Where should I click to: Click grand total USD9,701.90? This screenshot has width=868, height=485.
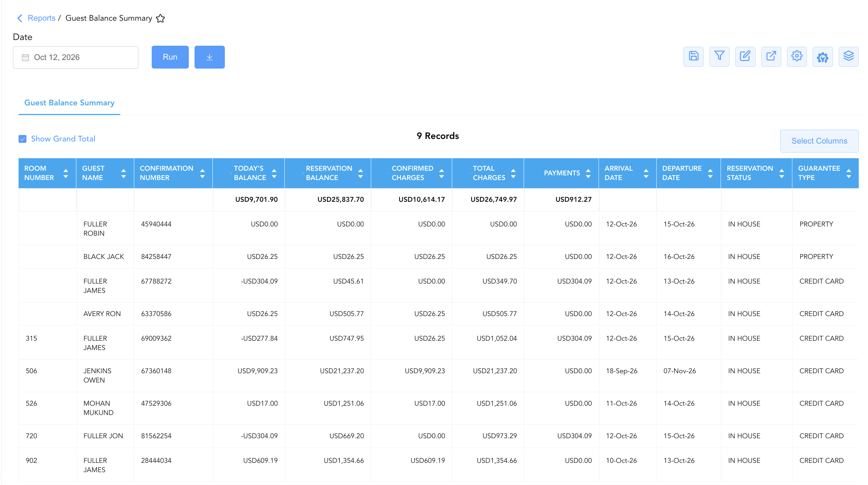(256, 199)
